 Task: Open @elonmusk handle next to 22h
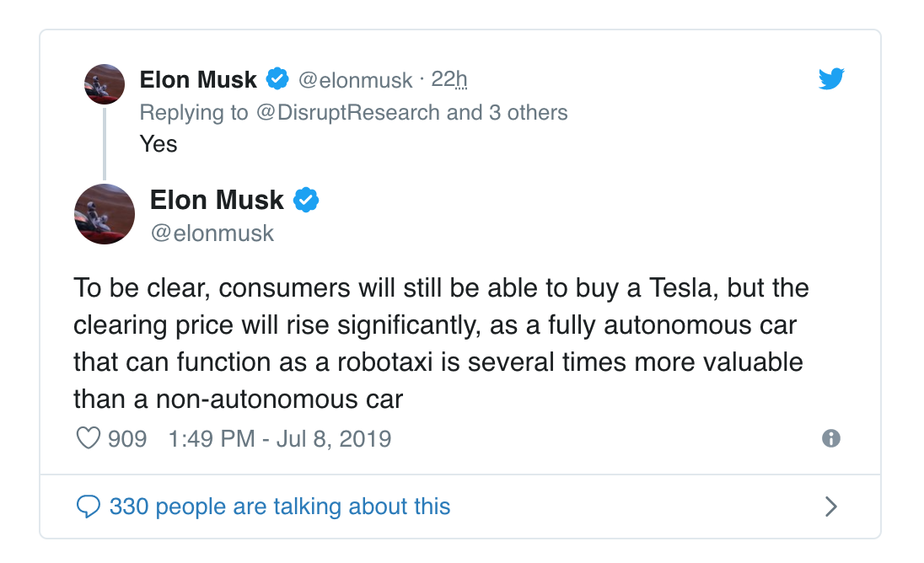pos(355,80)
